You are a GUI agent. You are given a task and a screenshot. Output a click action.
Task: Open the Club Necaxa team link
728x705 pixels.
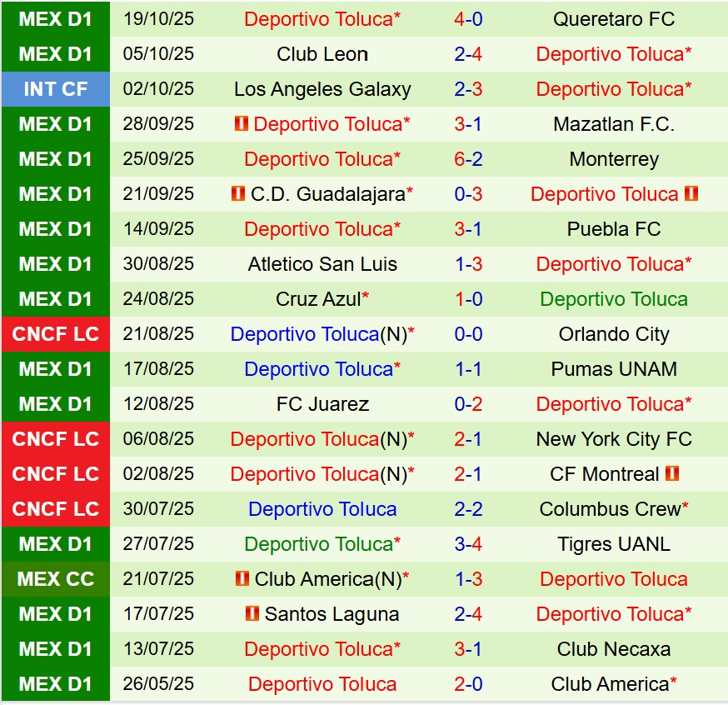tap(614, 649)
